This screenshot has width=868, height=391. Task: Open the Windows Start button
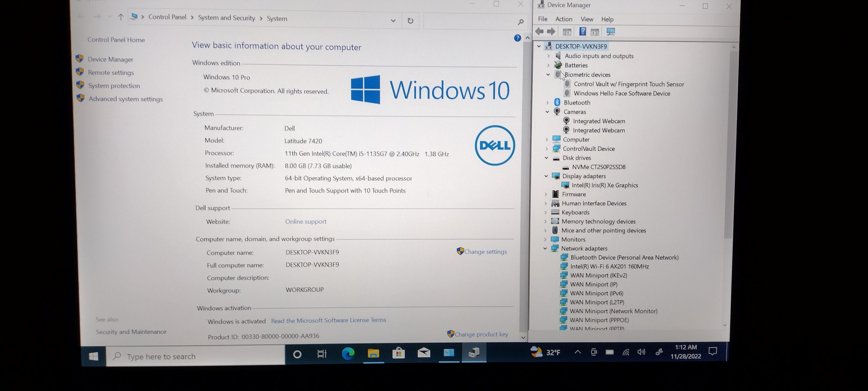pyautogui.click(x=94, y=356)
